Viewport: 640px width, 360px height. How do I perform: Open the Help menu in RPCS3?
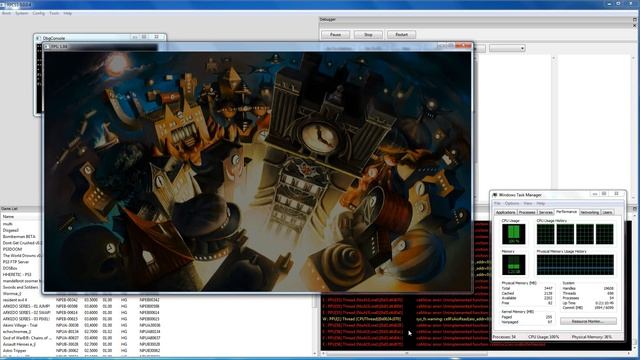[68, 13]
